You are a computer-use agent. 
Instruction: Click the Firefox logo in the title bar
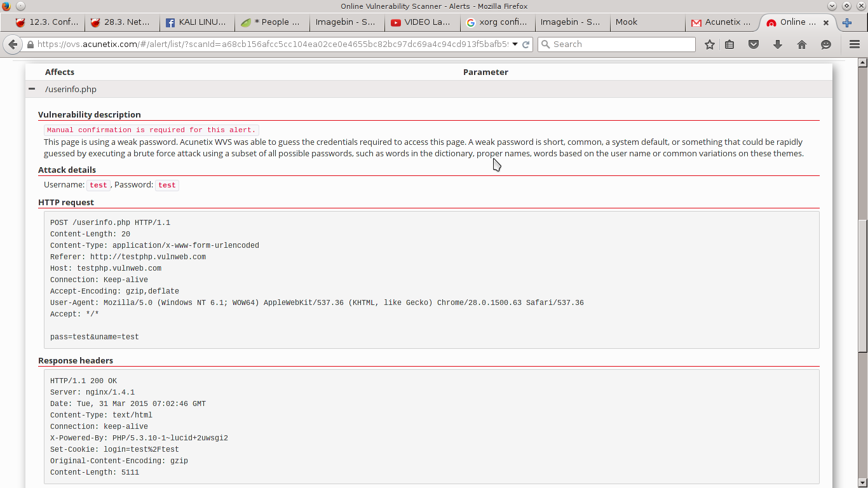tap(6, 6)
